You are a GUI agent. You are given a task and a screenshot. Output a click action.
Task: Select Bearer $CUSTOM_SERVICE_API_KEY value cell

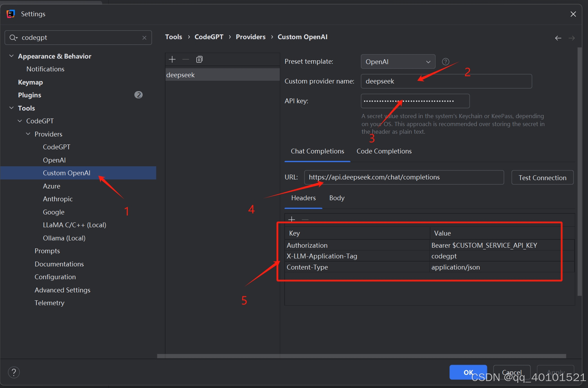click(502, 245)
